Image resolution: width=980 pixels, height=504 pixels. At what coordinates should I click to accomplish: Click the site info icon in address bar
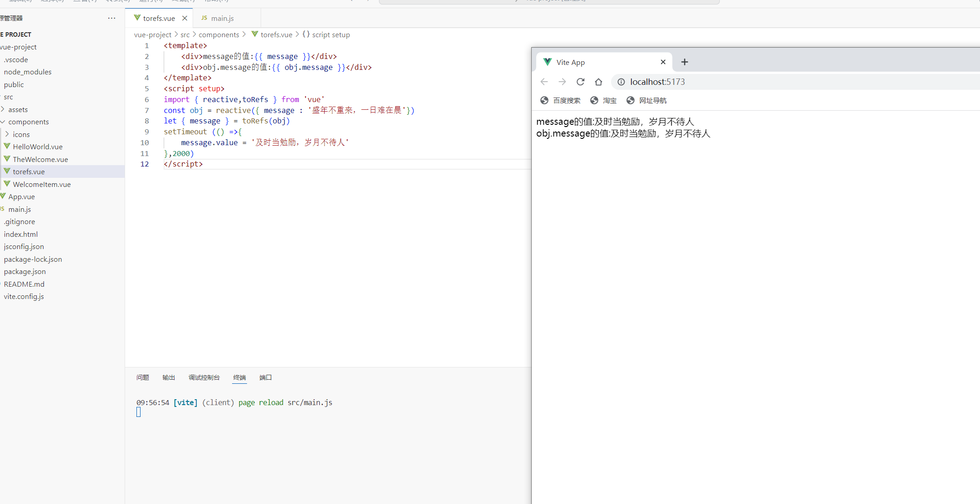[x=621, y=82]
